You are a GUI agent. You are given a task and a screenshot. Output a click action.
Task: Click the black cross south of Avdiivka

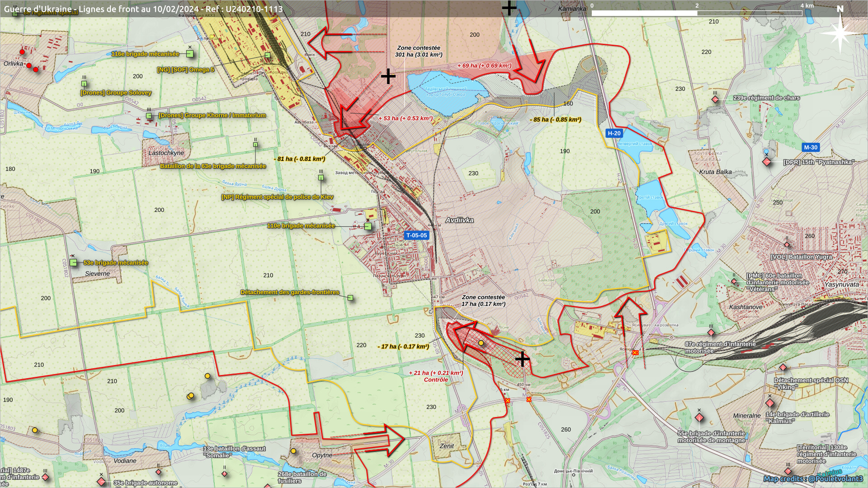point(522,359)
